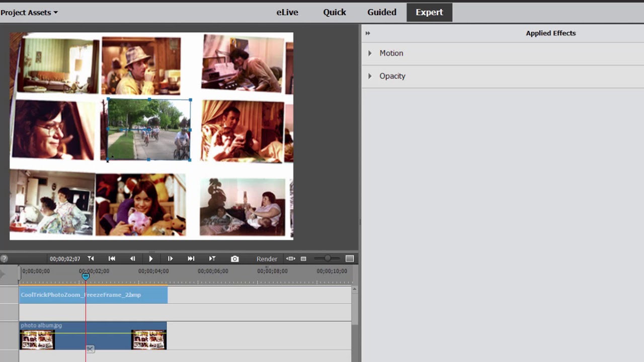Click fit to visible timeline icon
644x362 pixels.
click(291, 258)
